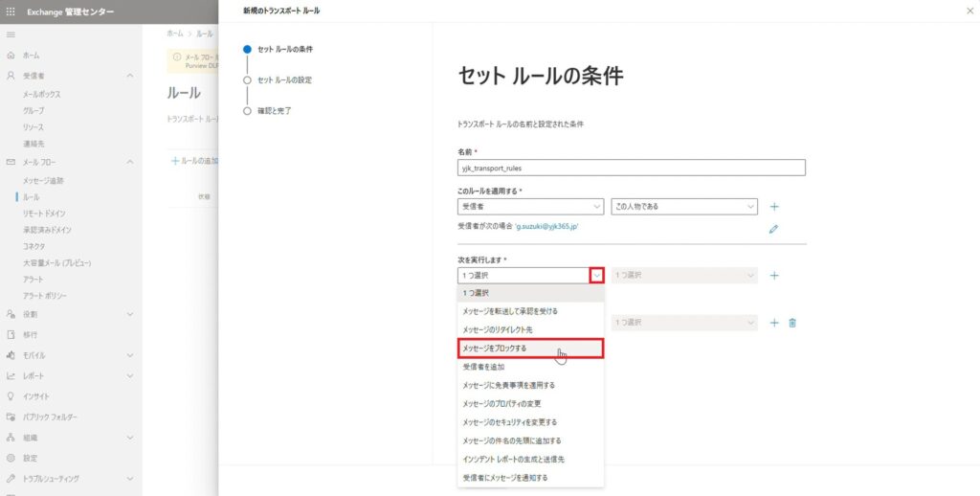Open the この人物である dropdown

[x=684, y=207]
